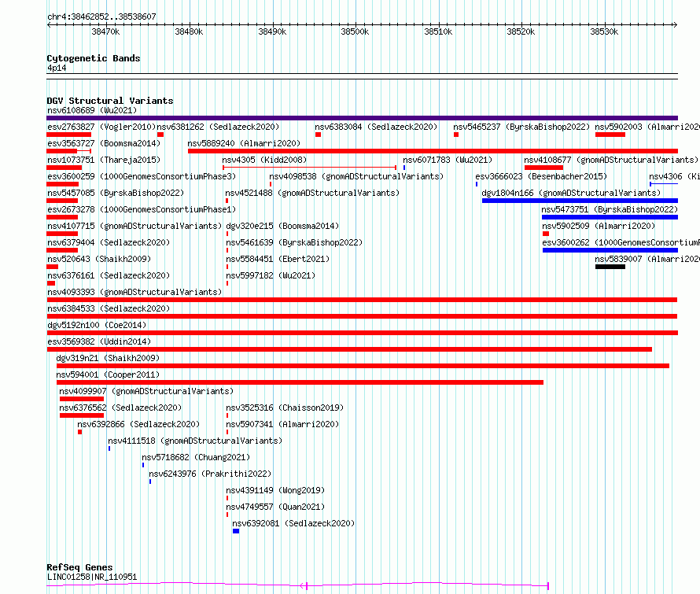
Task: Select nsv5465237 (ByrskaBishop2022) label
Action: point(521,127)
